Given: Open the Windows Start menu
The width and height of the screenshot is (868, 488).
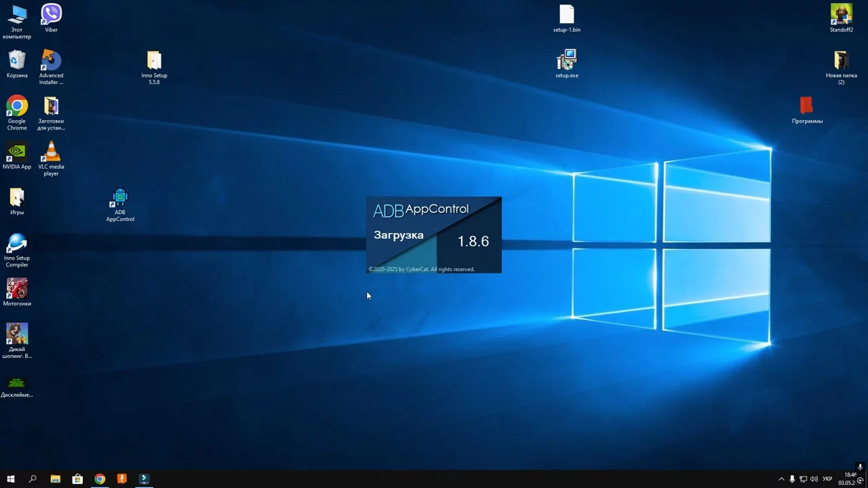Looking at the screenshot, I should pos(11,479).
